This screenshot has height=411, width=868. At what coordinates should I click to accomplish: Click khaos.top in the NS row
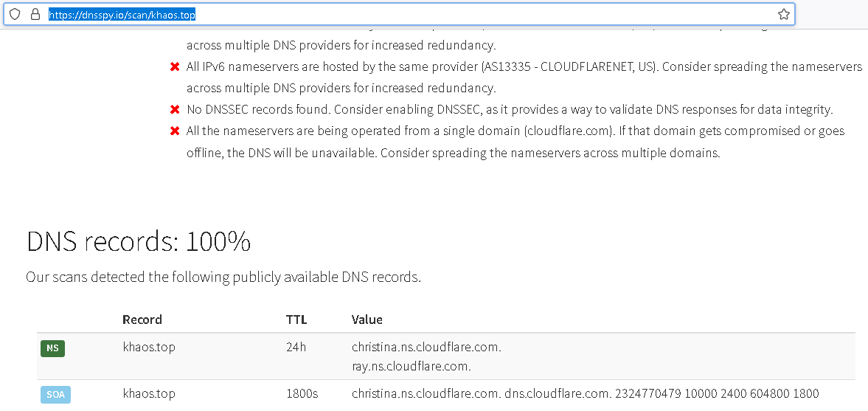pyautogui.click(x=149, y=347)
